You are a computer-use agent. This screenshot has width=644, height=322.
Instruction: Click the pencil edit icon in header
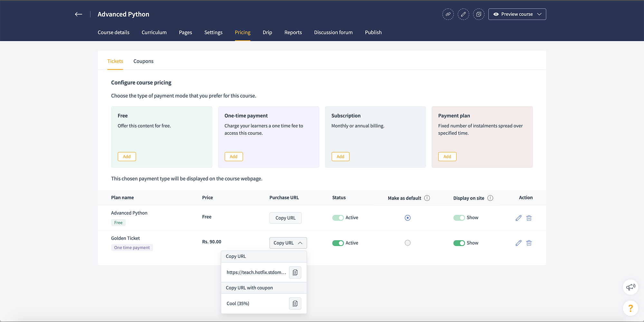click(x=463, y=14)
